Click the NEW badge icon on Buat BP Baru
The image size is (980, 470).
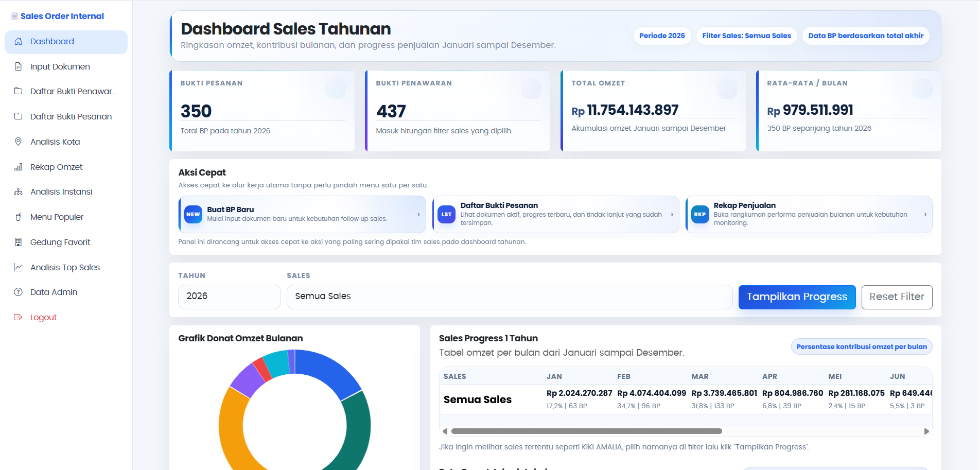click(193, 214)
